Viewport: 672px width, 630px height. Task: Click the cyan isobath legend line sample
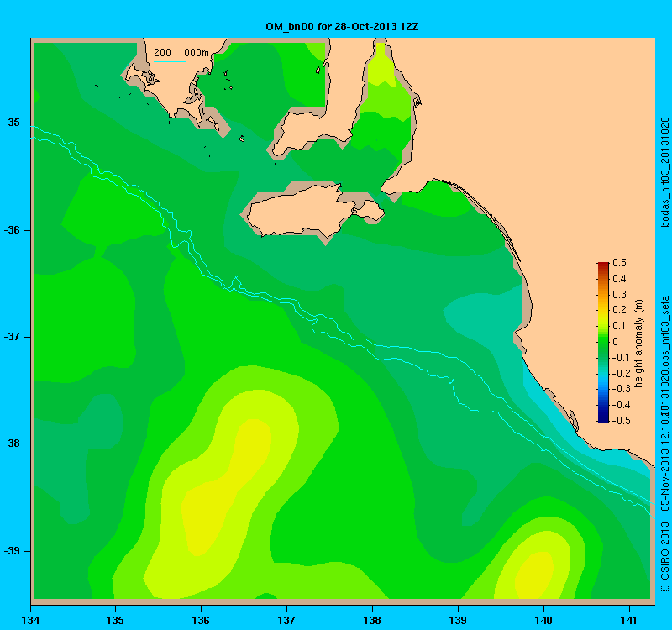point(170,61)
